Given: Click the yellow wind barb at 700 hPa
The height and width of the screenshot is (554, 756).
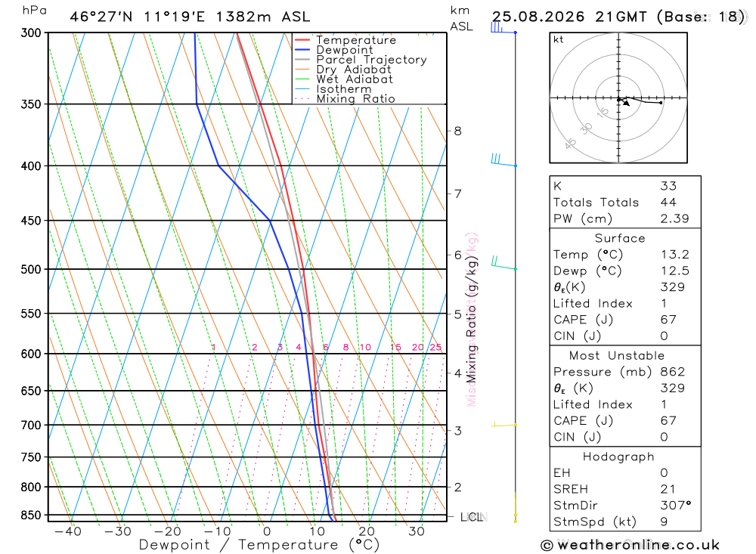Looking at the screenshot, I should pos(503,424).
